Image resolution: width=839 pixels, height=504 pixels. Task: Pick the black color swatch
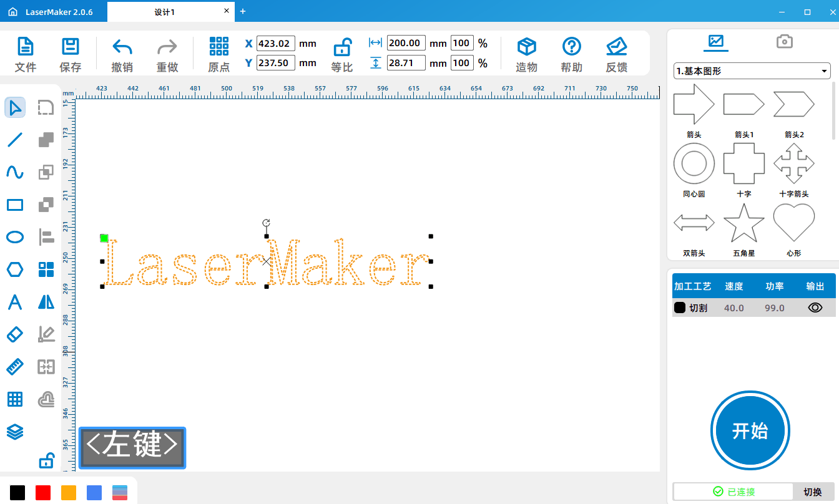point(17,492)
